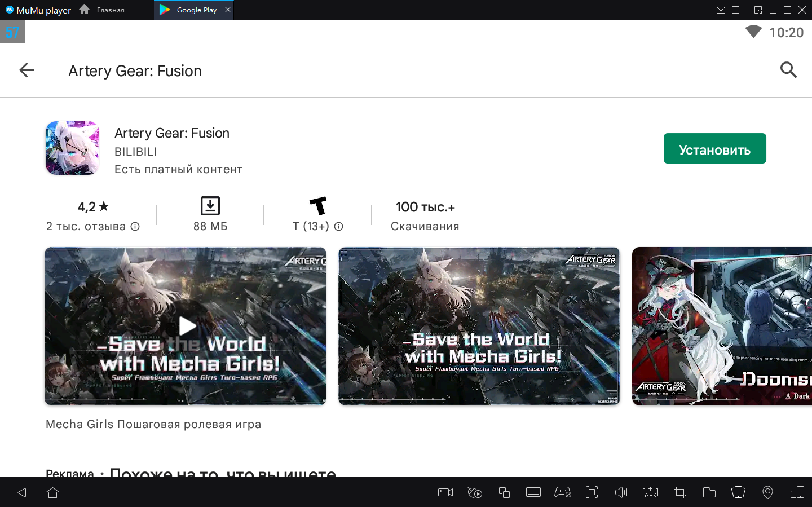812x507 pixels.
Task: Close the Google Play tab
Action: [x=228, y=10]
